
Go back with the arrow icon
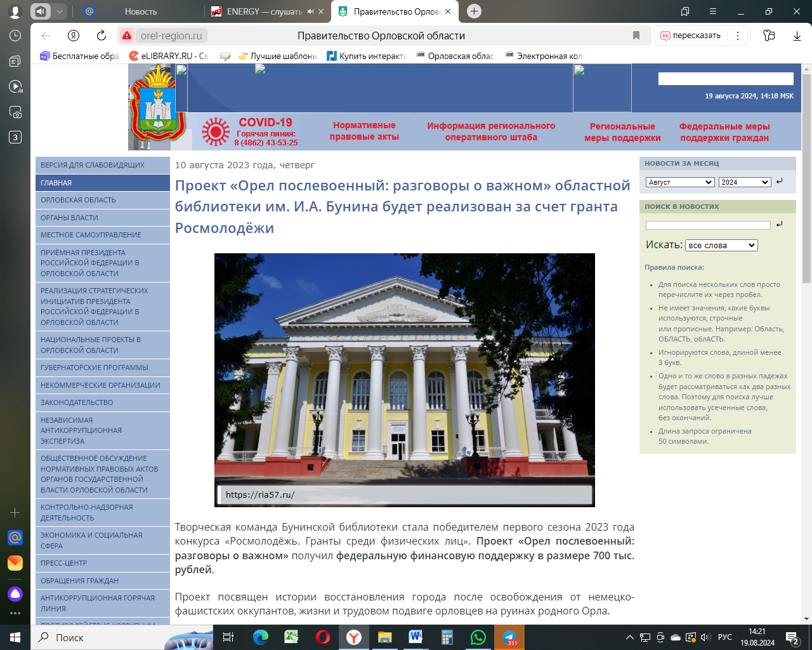click(46, 36)
